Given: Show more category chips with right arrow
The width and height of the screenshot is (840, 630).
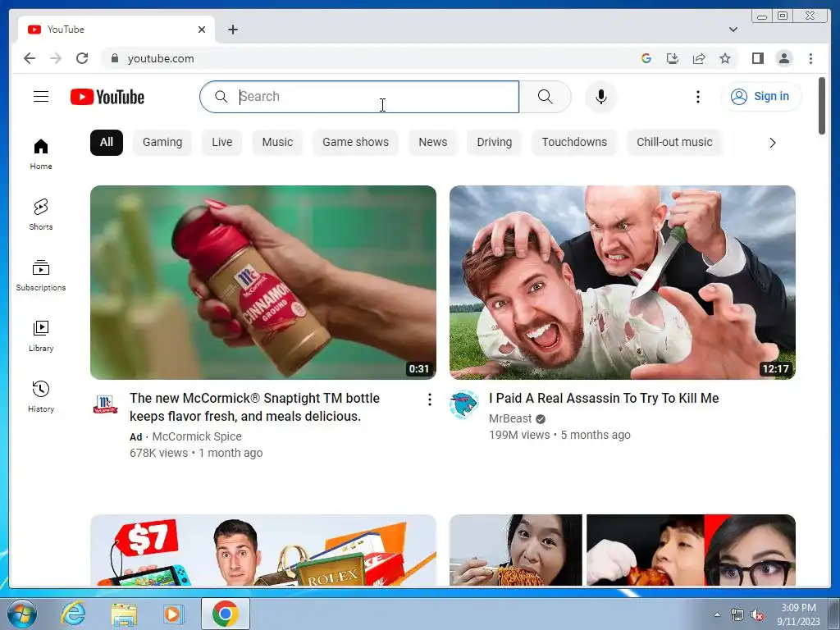Looking at the screenshot, I should tap(772, 143).
